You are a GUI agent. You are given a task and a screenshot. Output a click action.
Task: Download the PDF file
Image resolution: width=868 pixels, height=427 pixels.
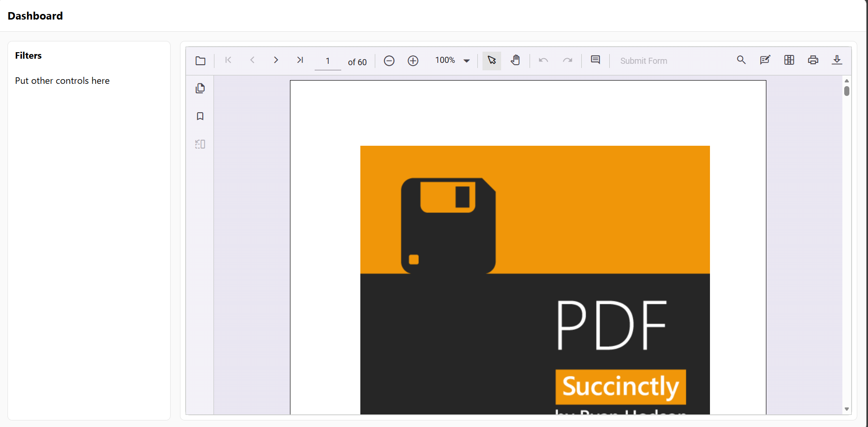click(837, 60)
